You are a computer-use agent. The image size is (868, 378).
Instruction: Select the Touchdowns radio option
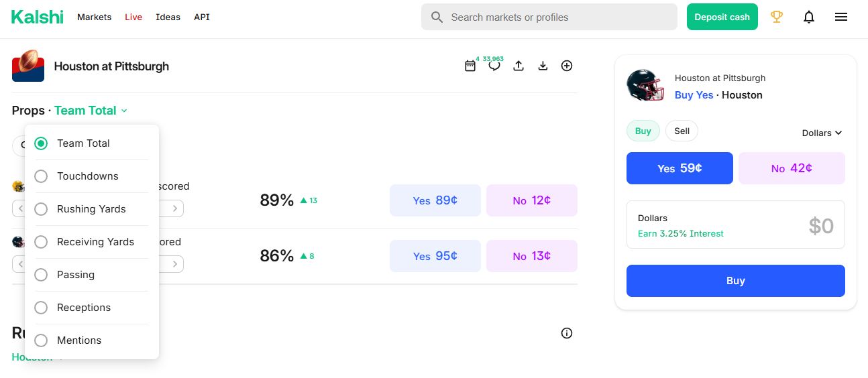click(x=41, y=176)
